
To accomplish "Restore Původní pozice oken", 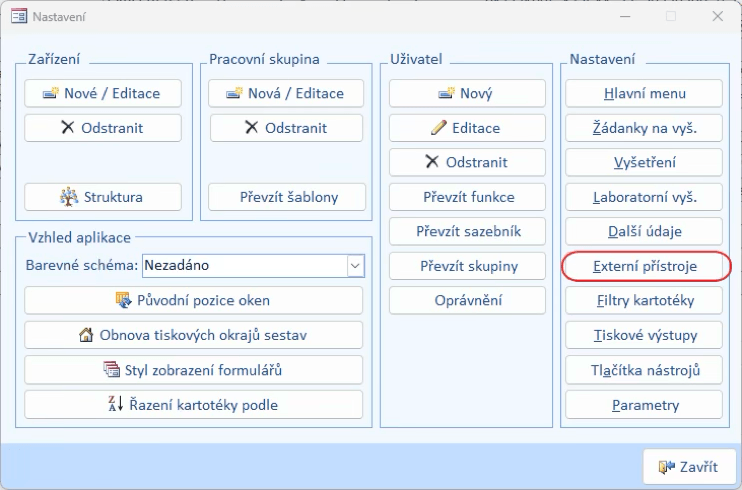I will pyautogui.click(x=193, y=300).
